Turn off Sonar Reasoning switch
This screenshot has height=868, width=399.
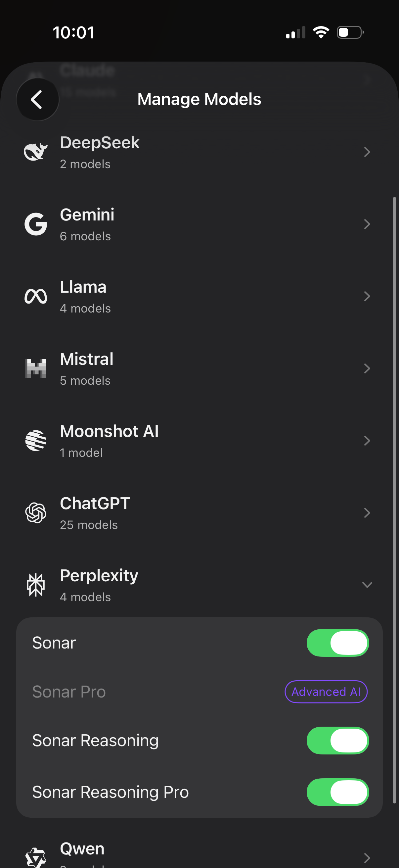[337, 740]
